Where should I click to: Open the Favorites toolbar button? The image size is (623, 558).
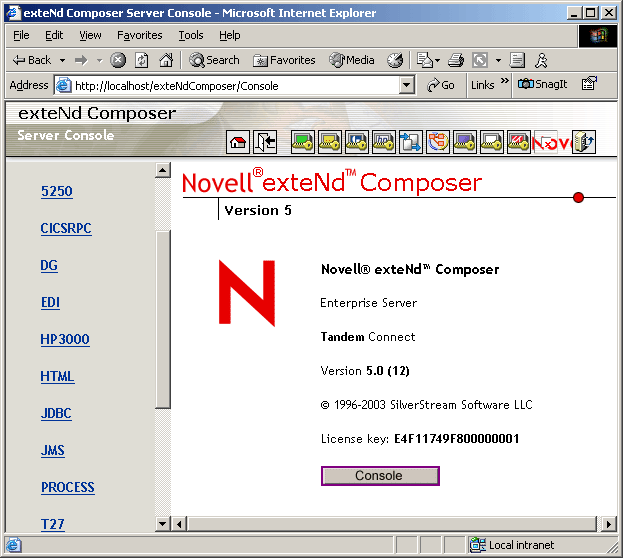tap(284, 60)
